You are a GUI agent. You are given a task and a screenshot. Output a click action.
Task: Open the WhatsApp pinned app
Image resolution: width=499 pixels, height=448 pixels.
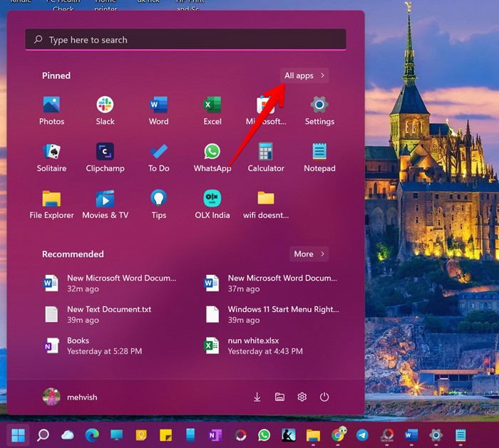(212, 157)
